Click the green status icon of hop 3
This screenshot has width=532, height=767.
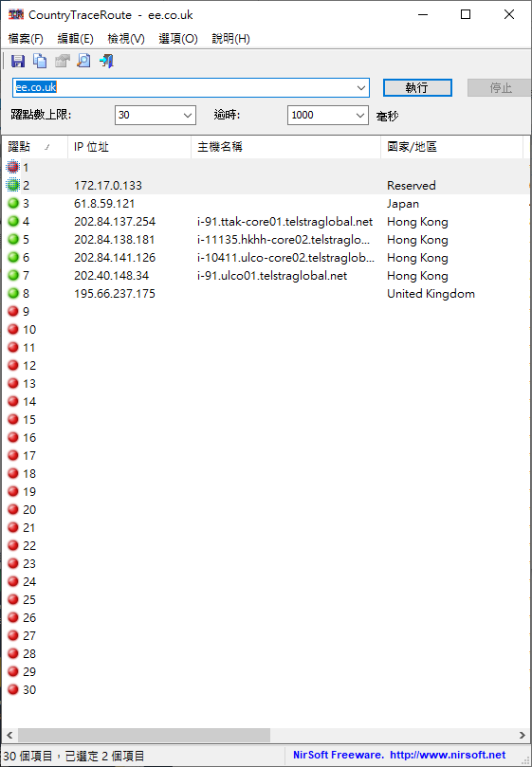[x=13, y=203]
